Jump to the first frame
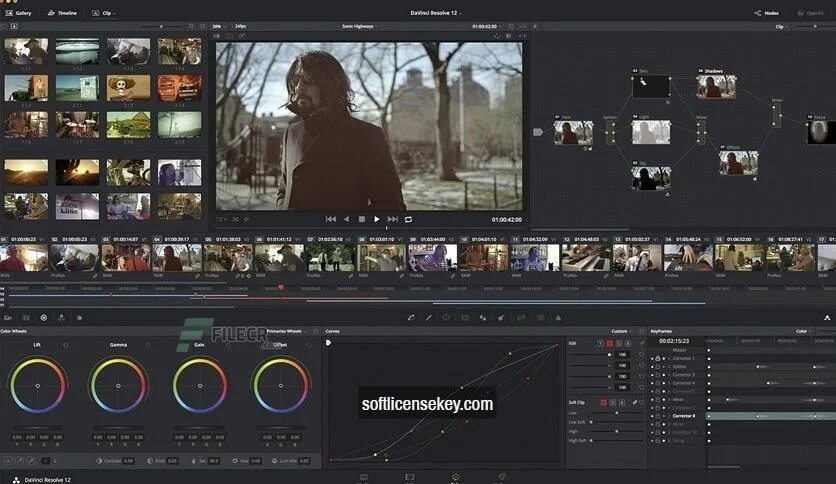 (x=331, y=219)
